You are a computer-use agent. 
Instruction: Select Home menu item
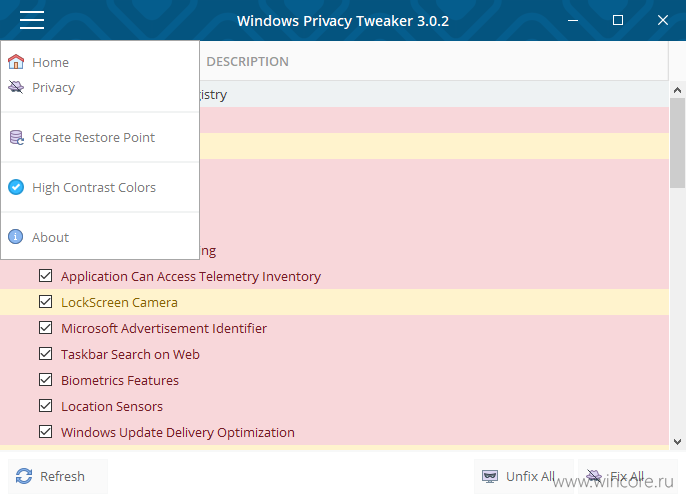point(100,62)
